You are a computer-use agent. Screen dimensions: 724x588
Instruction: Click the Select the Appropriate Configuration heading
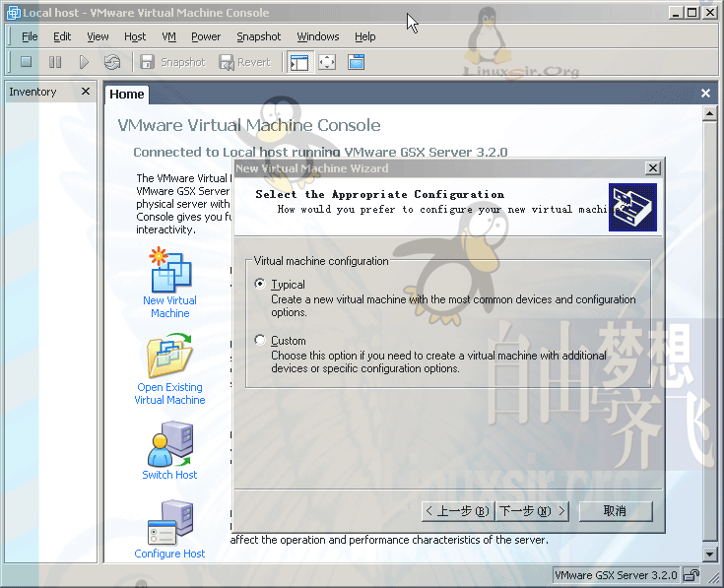(380, 194)
